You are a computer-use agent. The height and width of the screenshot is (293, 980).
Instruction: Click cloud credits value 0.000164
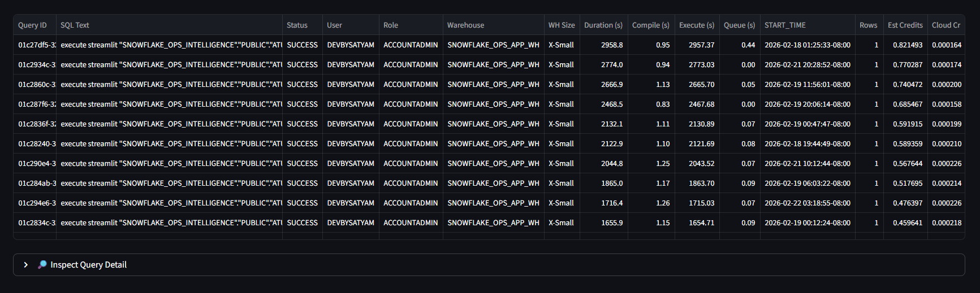[x=947, y=45]
